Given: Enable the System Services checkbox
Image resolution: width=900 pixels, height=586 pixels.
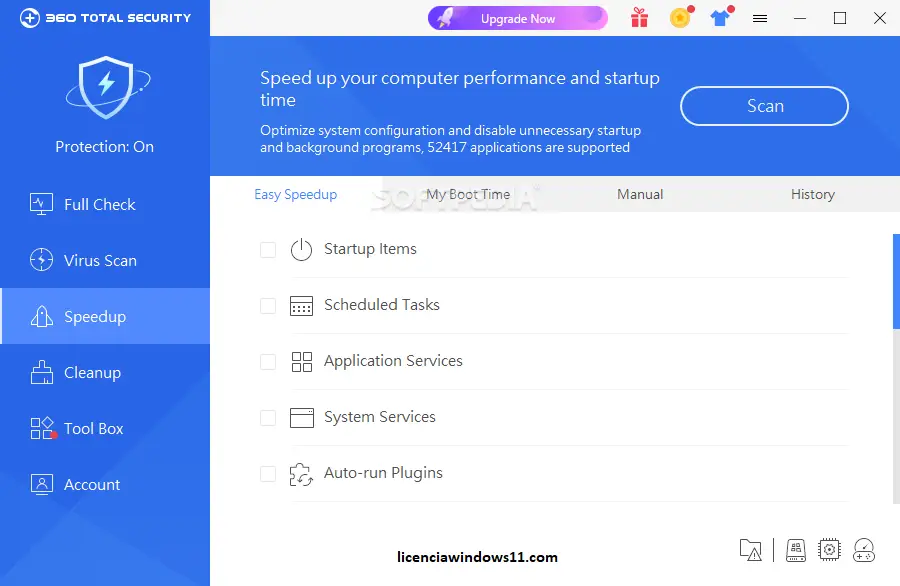Looking at the screenshot, I should 268,417.
